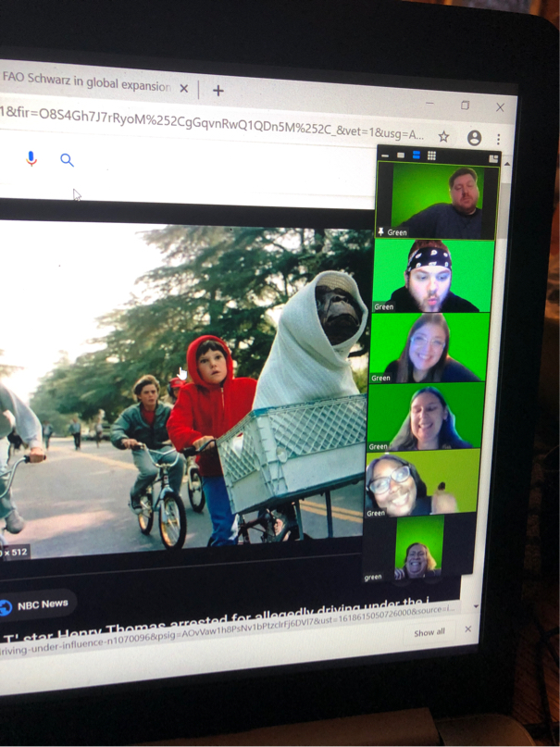Select the pinned man in dark shirt video
560x747 pixels.
coord(437,201)
